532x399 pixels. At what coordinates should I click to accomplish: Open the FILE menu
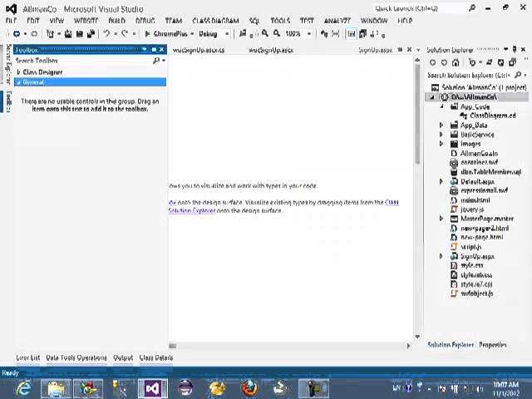click(11, 21)
